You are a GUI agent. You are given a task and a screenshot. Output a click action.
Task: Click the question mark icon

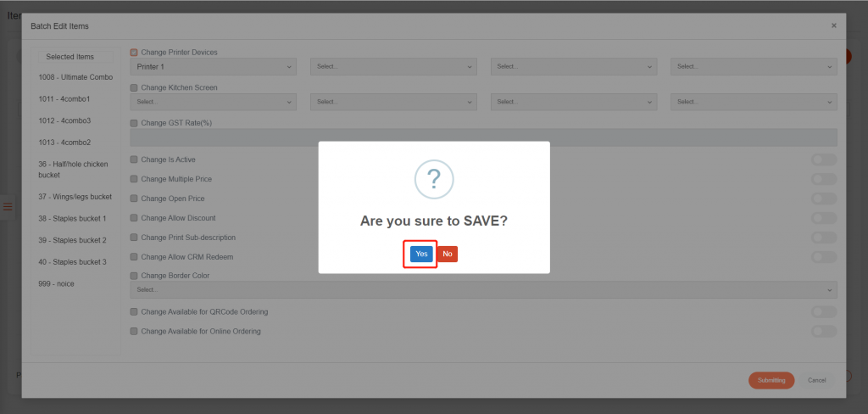point(433,179)
